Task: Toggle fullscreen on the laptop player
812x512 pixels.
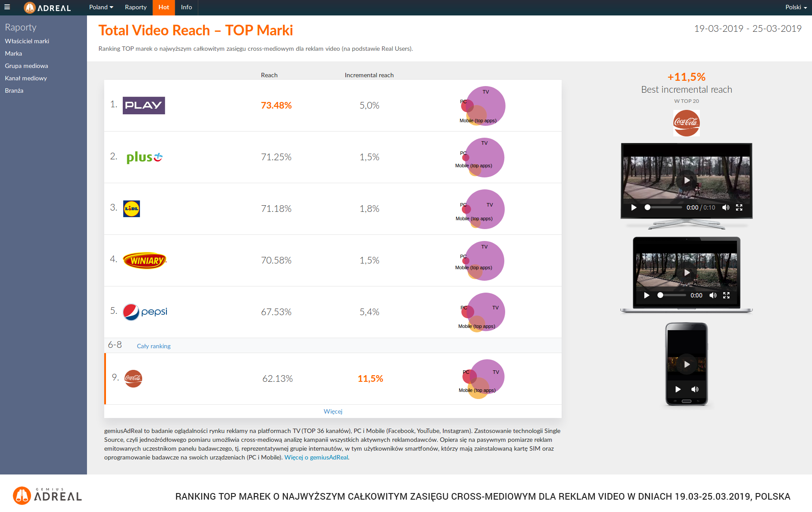Action: coord(726,295)
